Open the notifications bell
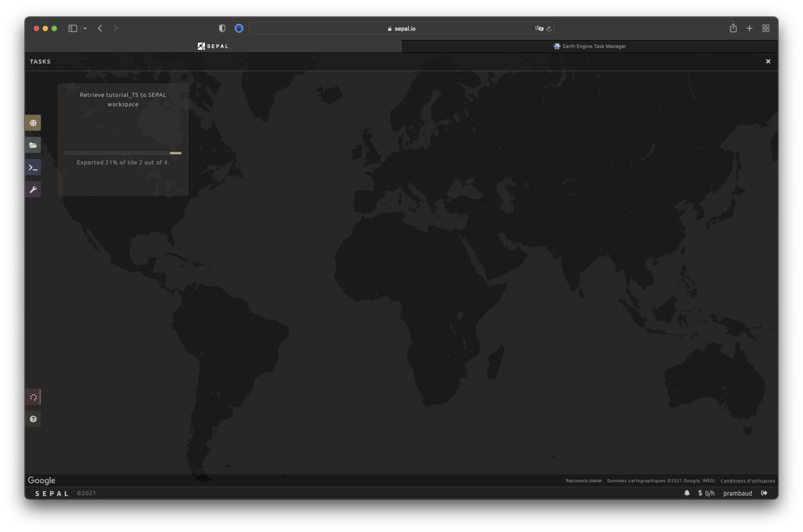The height and width of the screenshot is (532, 803). 687,493
